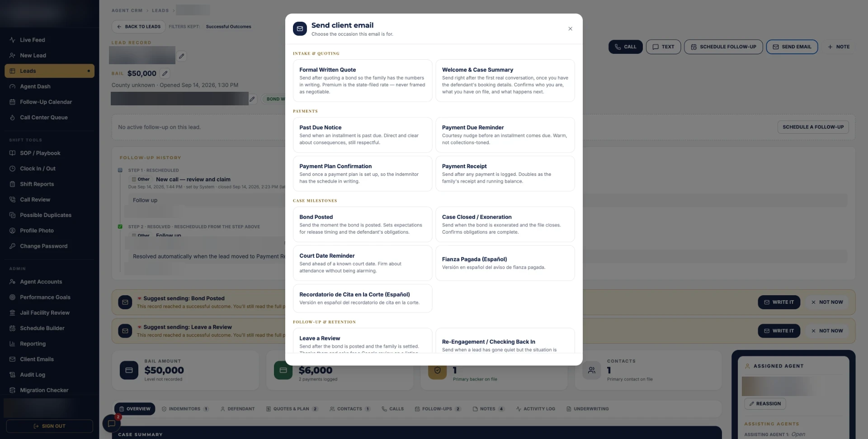868x439 pixels.
Task: Click Reassign under Assigned Agent
Action: tap(764, 404)
